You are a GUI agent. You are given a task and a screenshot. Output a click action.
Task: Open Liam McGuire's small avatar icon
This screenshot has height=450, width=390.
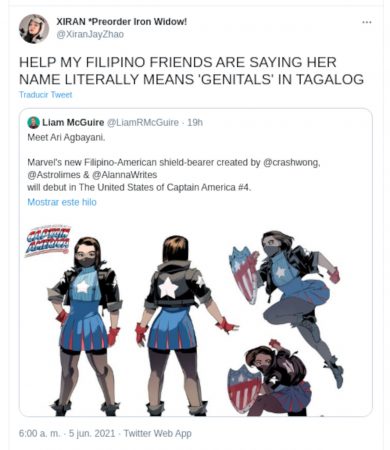click(x=33, y=123)
